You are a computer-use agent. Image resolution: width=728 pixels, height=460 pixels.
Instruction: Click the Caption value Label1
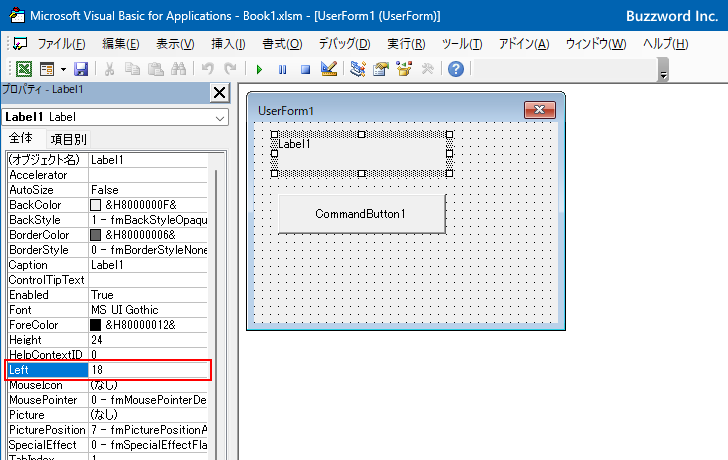tap(148, 265)
